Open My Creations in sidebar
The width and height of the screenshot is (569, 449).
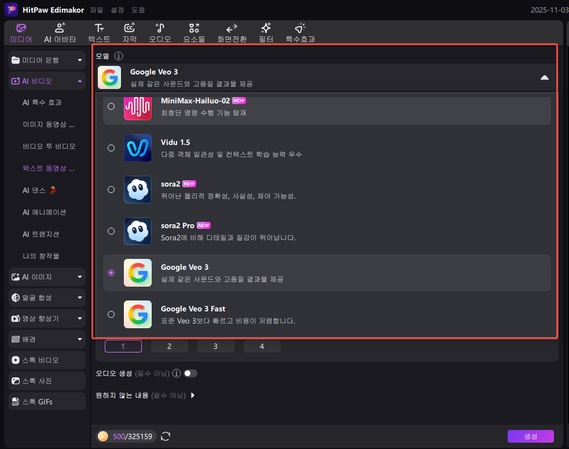coord(41,256)
